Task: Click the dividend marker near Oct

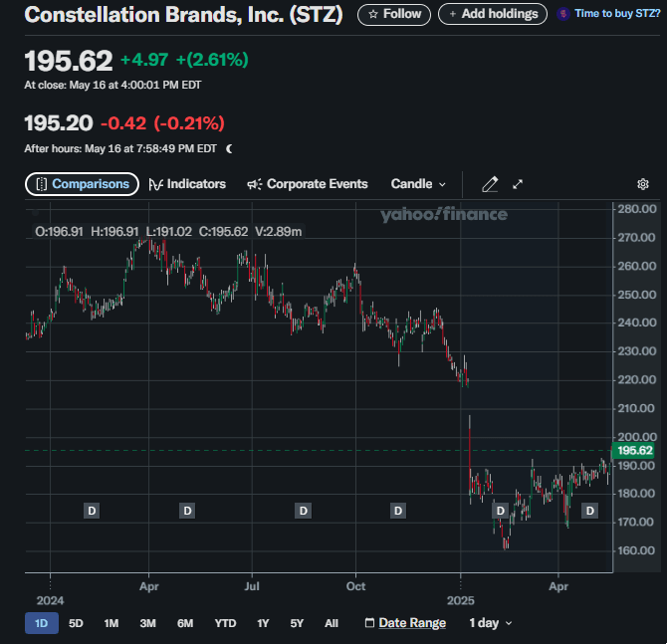Action: coord(398,511)
